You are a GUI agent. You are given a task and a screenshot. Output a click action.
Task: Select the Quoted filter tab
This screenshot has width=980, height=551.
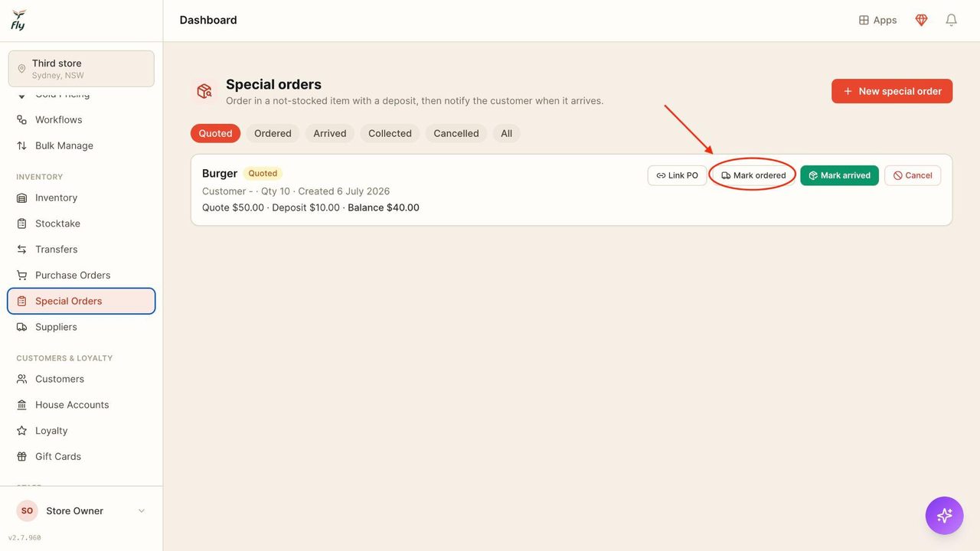point(215,133)
